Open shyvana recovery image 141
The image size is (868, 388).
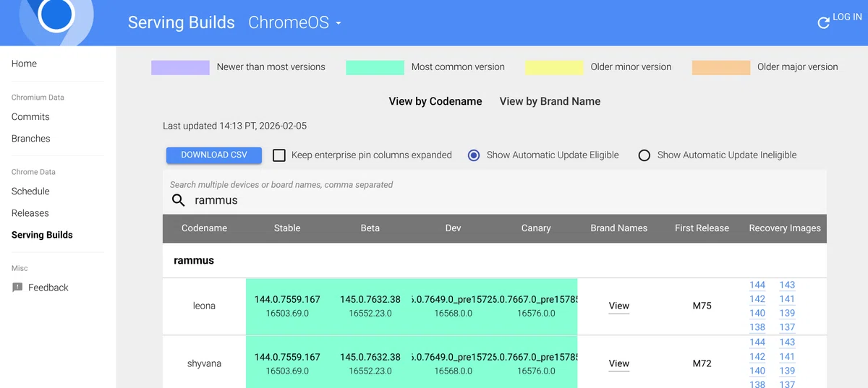click(x=787, y=356)
